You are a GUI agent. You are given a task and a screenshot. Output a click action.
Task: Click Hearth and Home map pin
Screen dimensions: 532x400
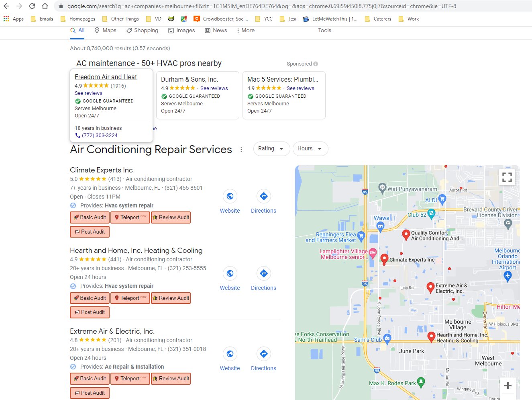(x=431, y=337)
